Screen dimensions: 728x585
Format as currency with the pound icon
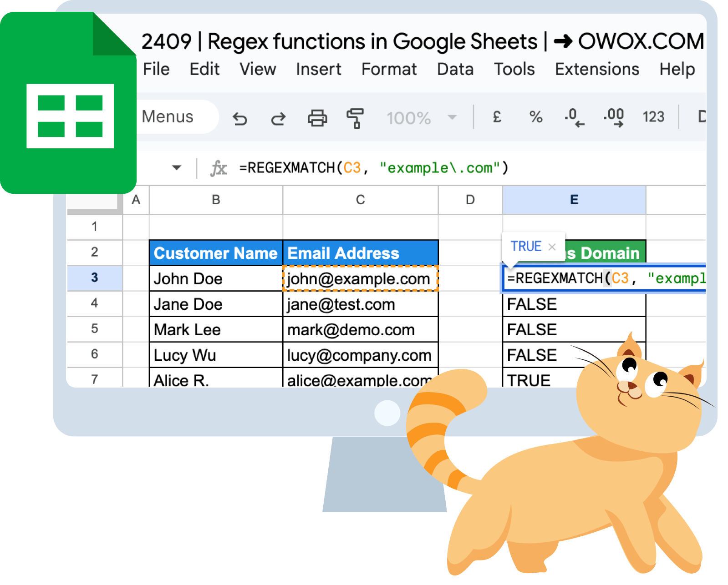click(497, 117)
